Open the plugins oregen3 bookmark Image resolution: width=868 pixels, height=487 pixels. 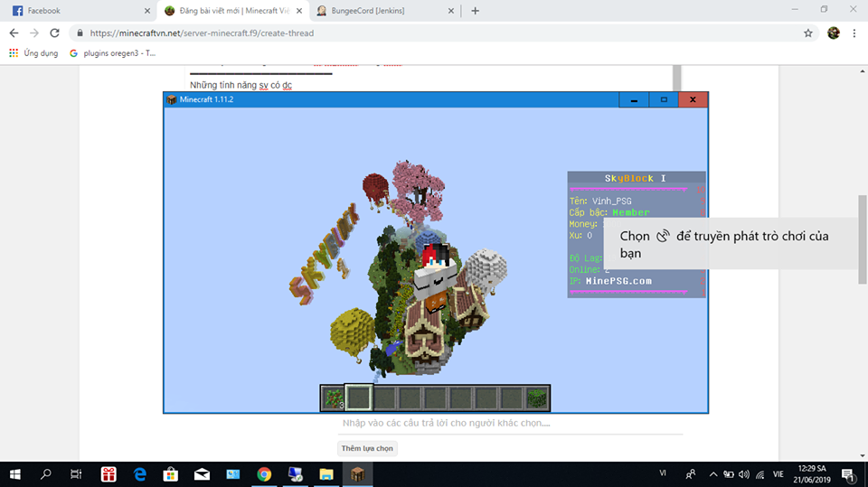click(x=112, y=53)
